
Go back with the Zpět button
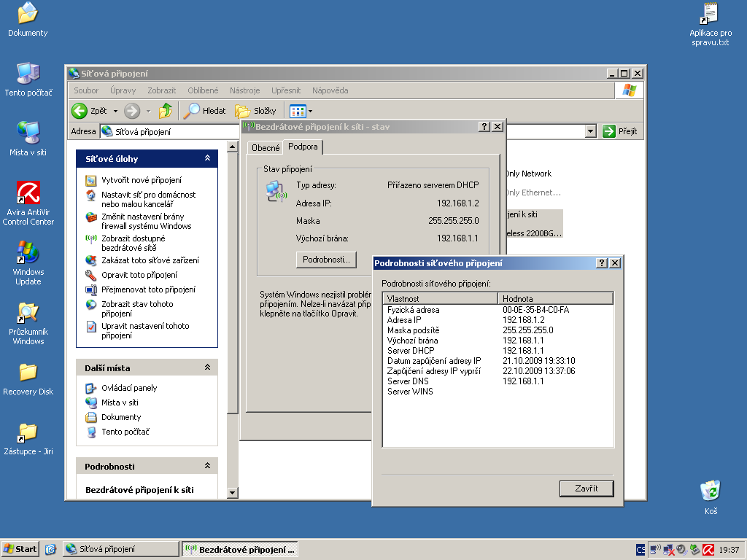click(x=90, y=111)
